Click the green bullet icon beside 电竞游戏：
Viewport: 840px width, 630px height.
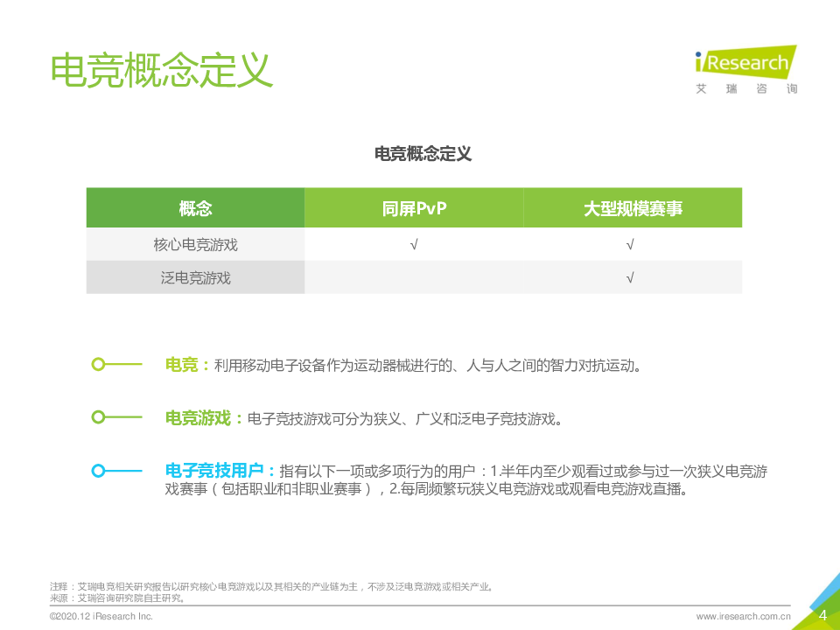coord(99,417)
